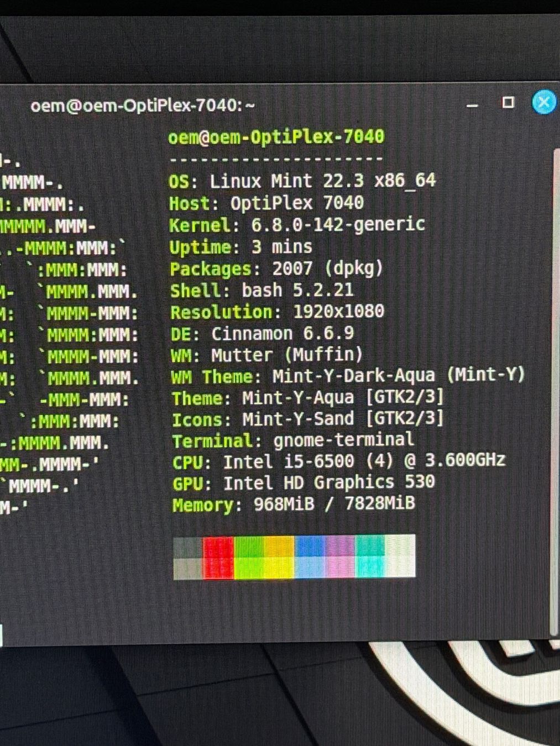Image resolution: width=560 pixels, height=746 pixels.
Task: Click the magenta color block in the palette
Action: [x=340, y=556]
